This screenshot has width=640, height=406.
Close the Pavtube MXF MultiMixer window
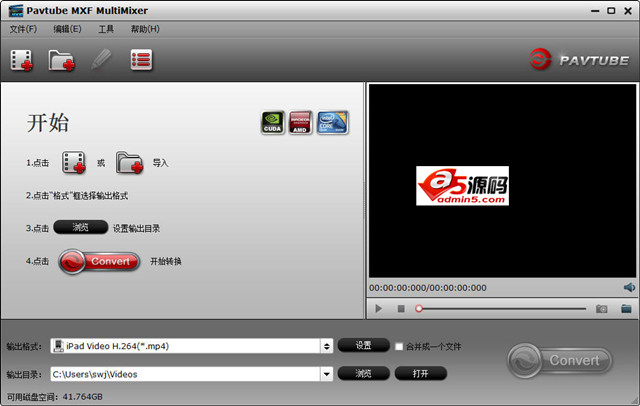(628, 11)
